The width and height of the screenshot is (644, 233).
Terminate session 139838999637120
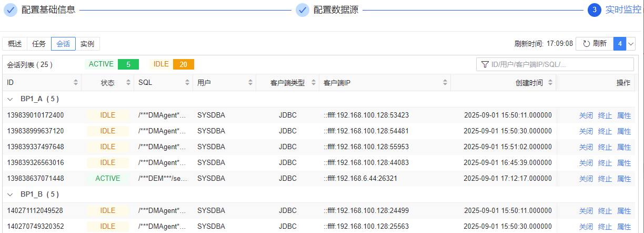click(605, 131)
